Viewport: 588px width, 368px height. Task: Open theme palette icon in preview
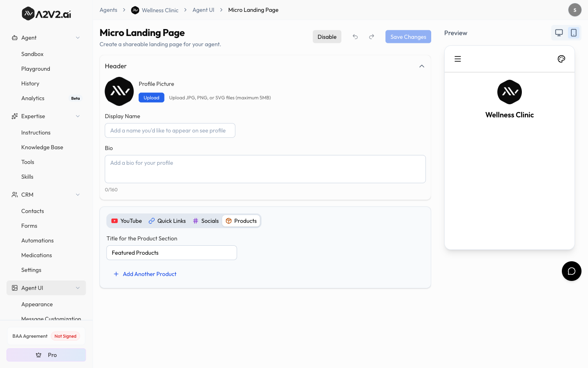pos(561,59)
